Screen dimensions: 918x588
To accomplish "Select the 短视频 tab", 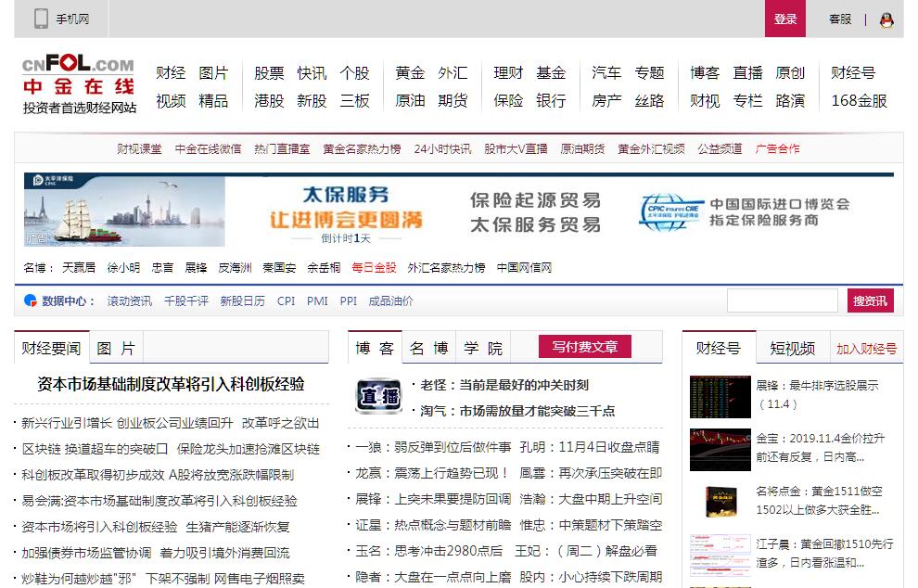I will [x=792, y=349].
